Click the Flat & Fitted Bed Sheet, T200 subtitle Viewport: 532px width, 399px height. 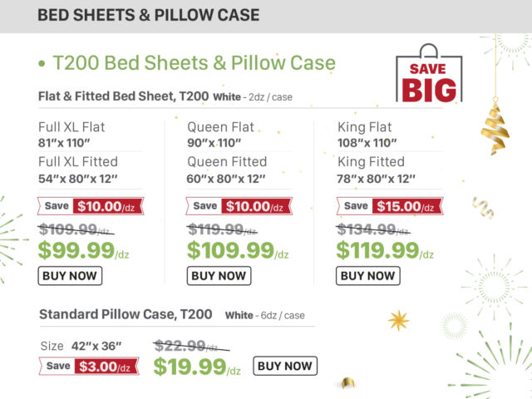121,97
